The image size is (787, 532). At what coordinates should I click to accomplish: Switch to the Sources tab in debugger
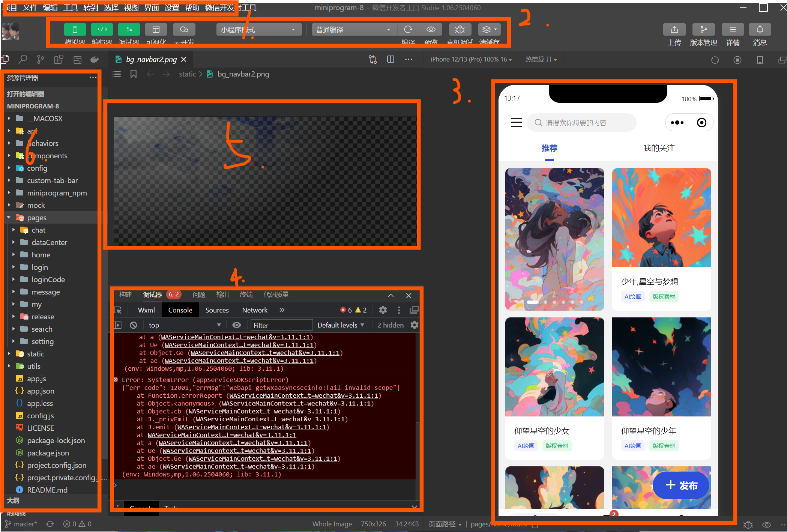point(217,310)
